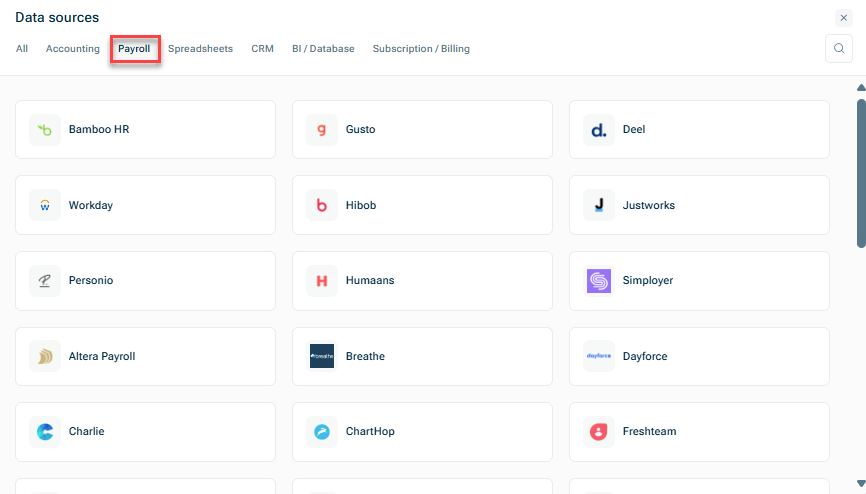This screenshot has height=494, width=866.
Task: Open the search magnifier button
Action: [x=839, y=49]
